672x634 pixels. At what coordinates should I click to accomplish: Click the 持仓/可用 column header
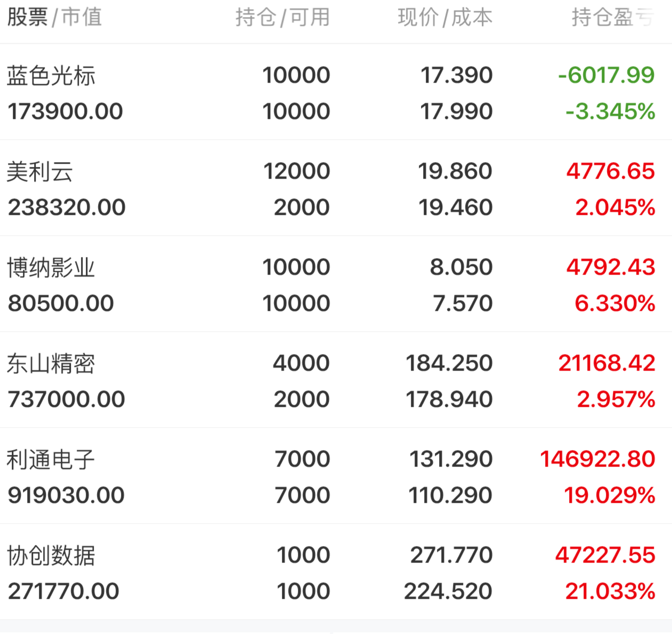[x=282, y=18]
